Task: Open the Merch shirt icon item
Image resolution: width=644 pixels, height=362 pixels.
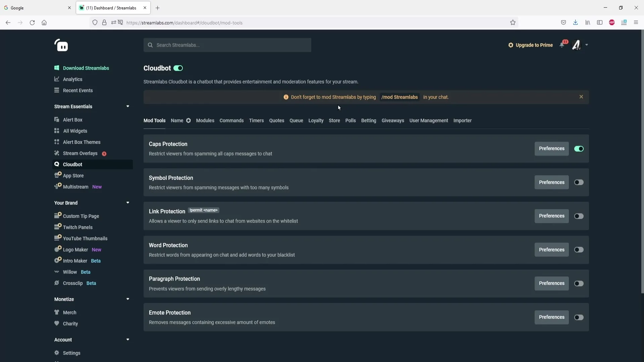Action: 57,312
